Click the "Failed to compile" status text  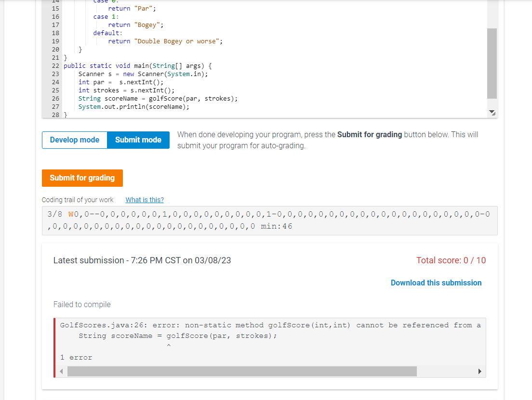click(x=81, y=304)
